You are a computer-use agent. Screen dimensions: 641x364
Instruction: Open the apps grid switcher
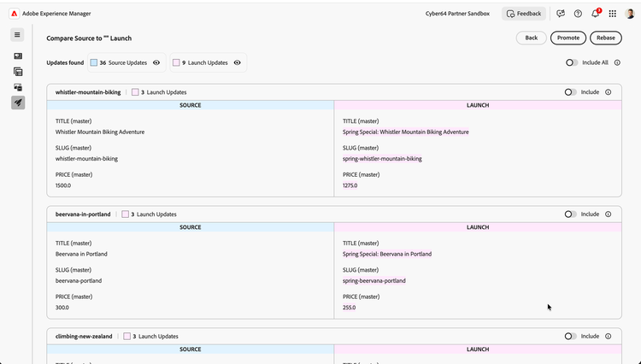613,14
